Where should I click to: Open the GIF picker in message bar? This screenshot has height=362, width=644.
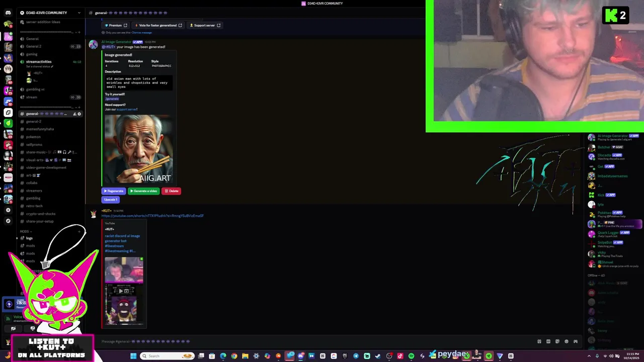[548, 341]
